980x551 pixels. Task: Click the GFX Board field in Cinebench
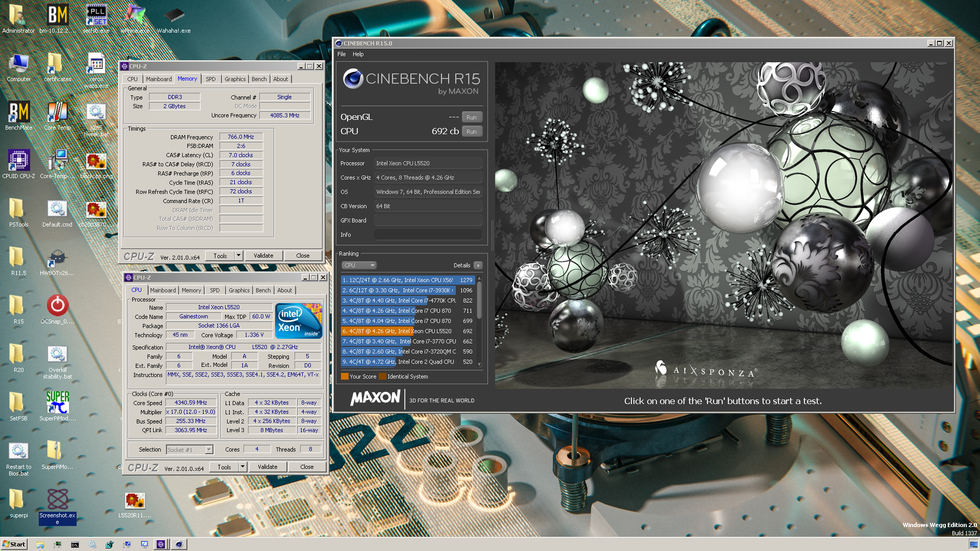[x=428, y=220]
